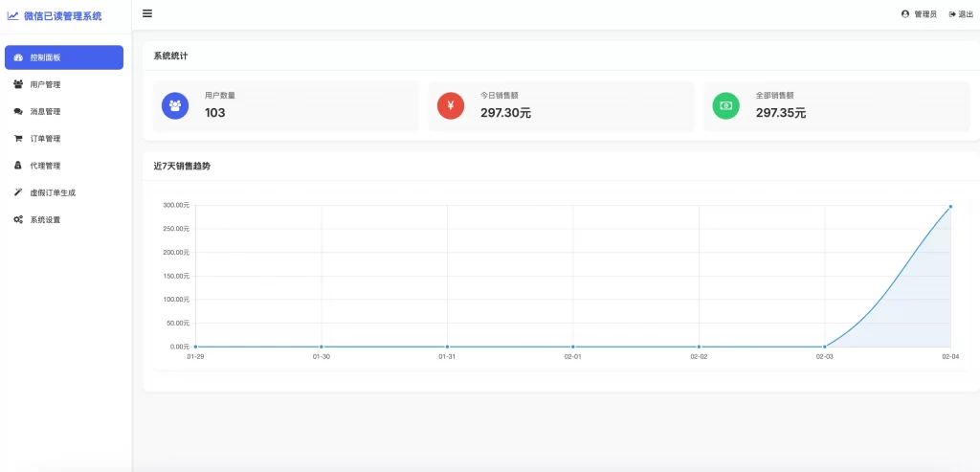Open the 用户管理 menu item
This screenshot has width=980, height=472.
[x=45, y=84]
